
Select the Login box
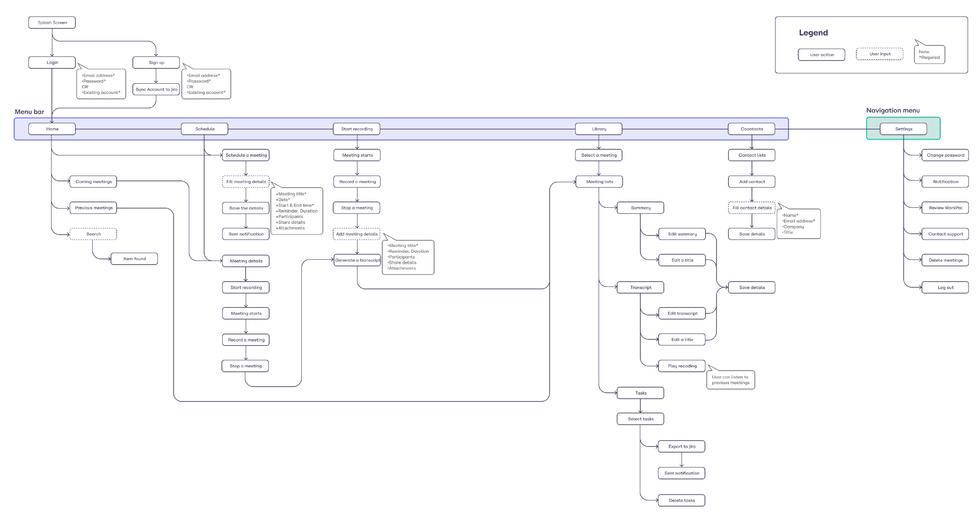[x=52, y=62]
